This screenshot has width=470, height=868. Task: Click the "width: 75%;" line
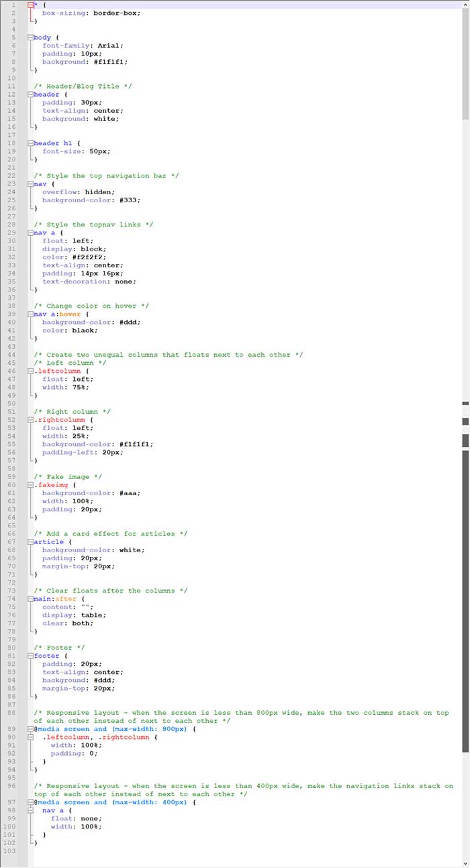coord(66,387)
